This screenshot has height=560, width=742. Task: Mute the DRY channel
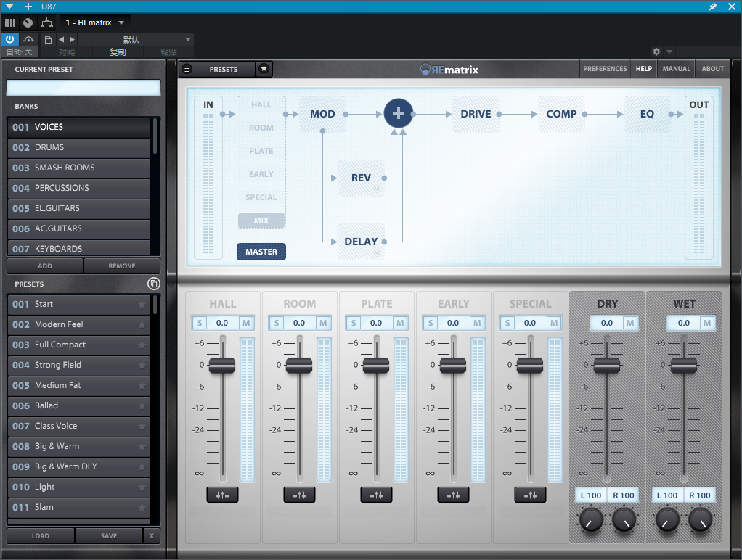tap(630, 323)
